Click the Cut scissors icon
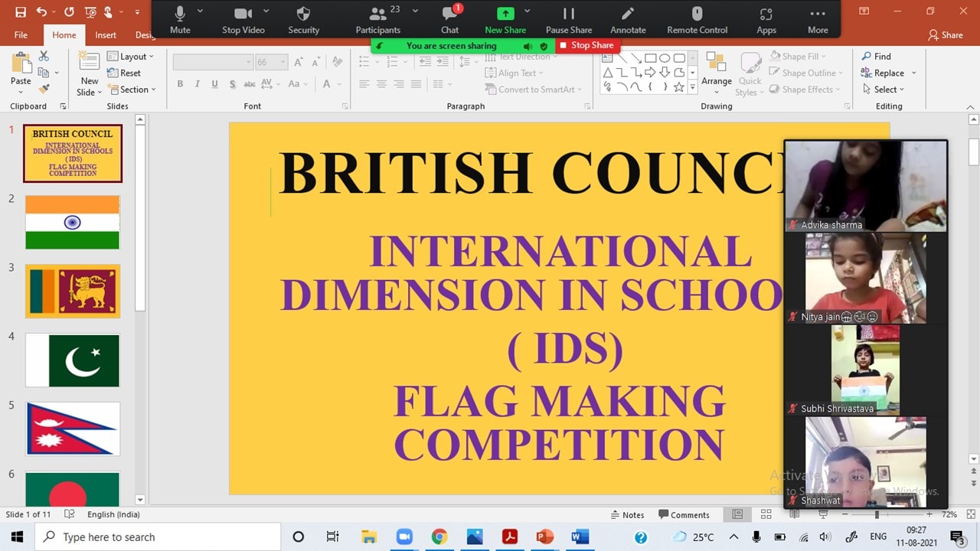The height and width of the screenshot is (551, 980). [44, 57]
